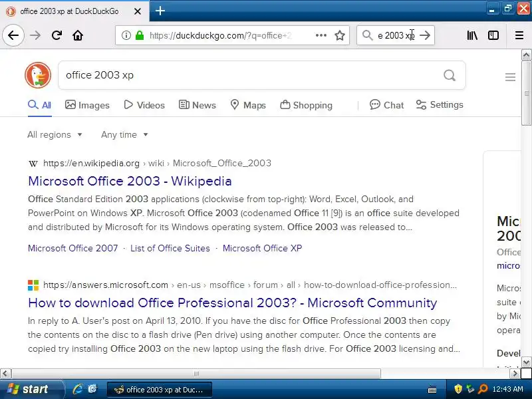Submit toolbar search with the arrow
532x399 pixels.
click(x=425, y=35)
